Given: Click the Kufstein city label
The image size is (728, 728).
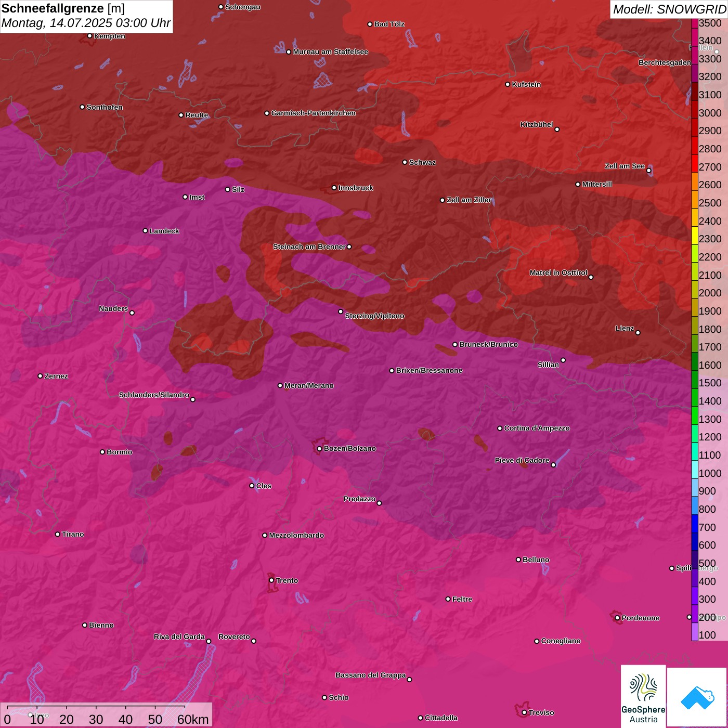Looking at the screenshot, I should (x=526, y=84).
